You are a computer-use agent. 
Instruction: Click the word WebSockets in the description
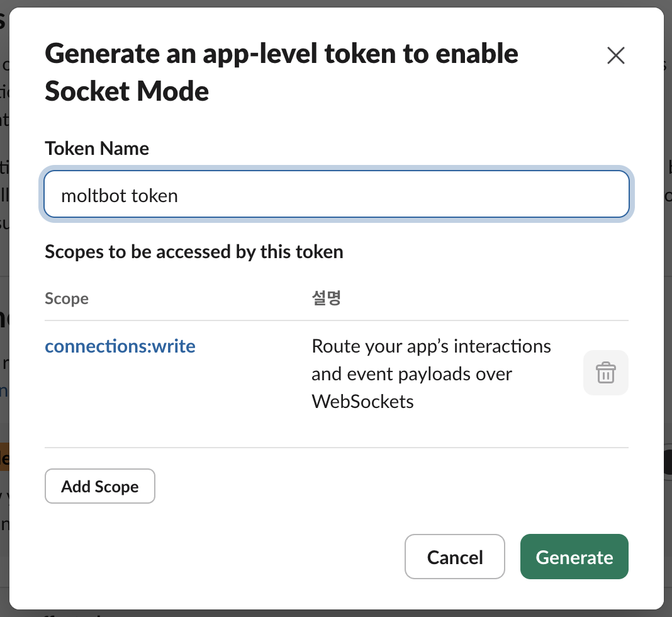click(x=362, y=402)
